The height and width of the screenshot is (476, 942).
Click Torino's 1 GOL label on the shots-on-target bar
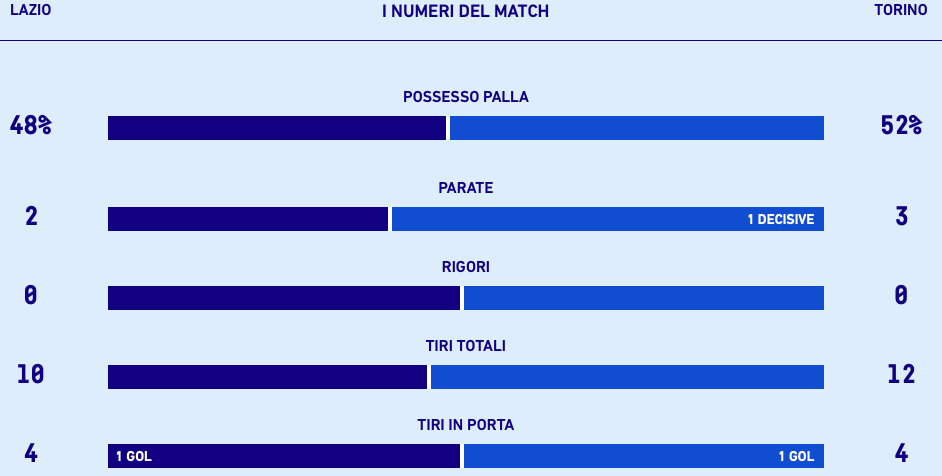pos(796,457)
